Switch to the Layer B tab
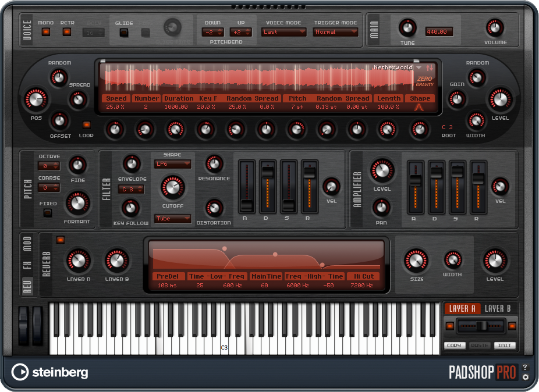Image resolution: width=539 pixels, height=392 pixels. pos(499,308)
